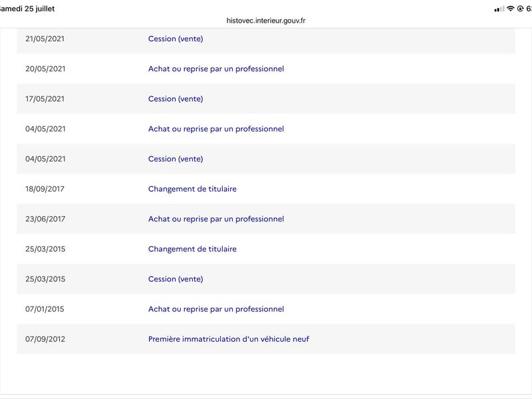This screenshot has width=532, height=399.
Task: Open Achat ou reprise entry from 23/06/2017
Action: (x=215, y=219)
